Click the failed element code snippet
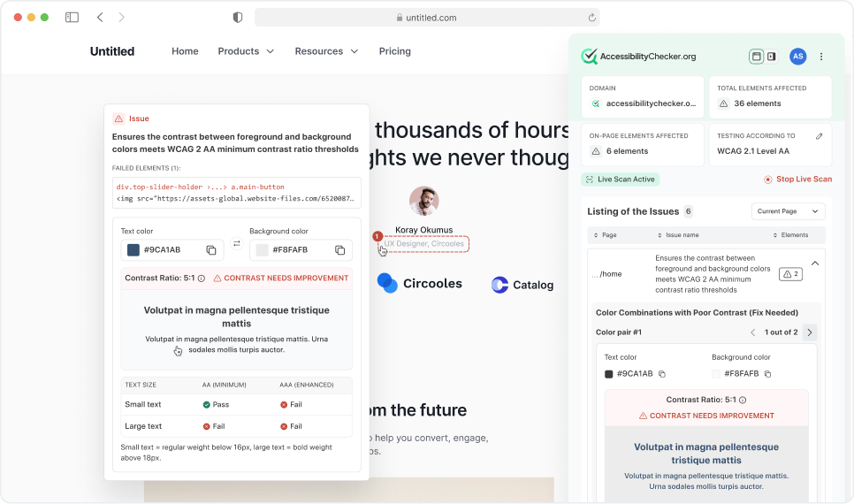Image resolution: width=854 pixels, height=504 pixels. [x=236, y=193]
